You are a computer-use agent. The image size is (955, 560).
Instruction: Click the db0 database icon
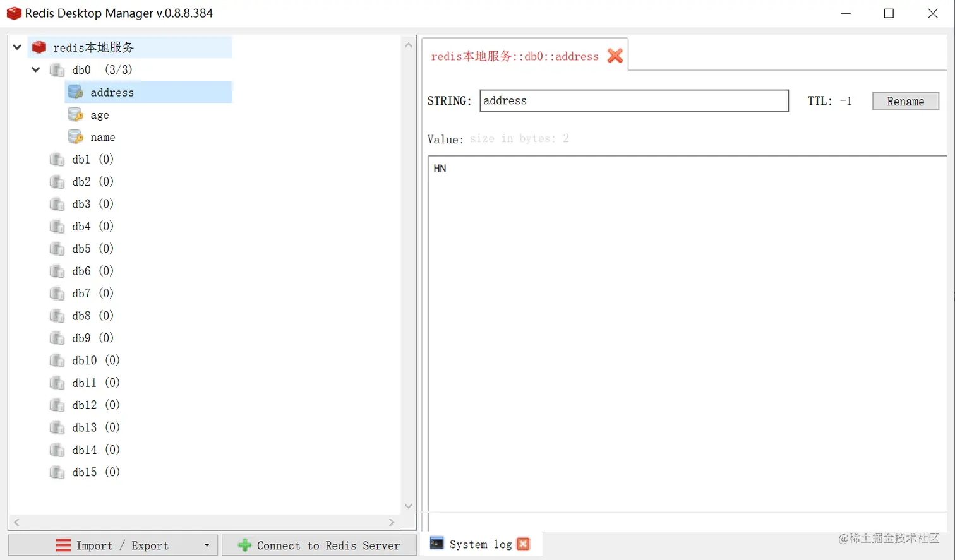click(57, 70)
